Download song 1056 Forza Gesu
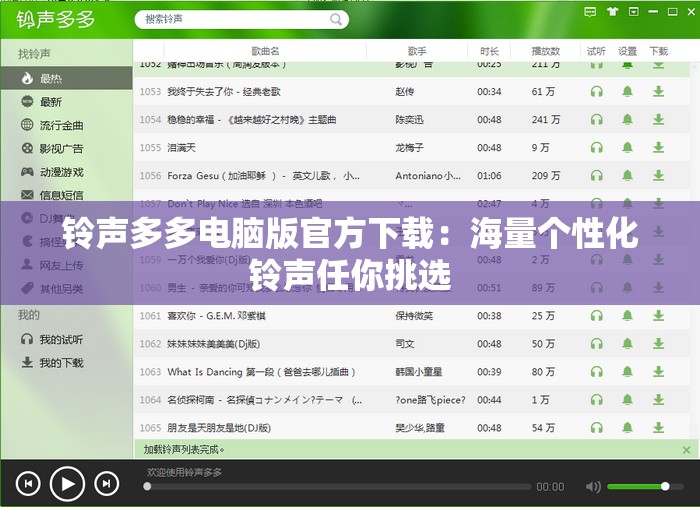 658,176
